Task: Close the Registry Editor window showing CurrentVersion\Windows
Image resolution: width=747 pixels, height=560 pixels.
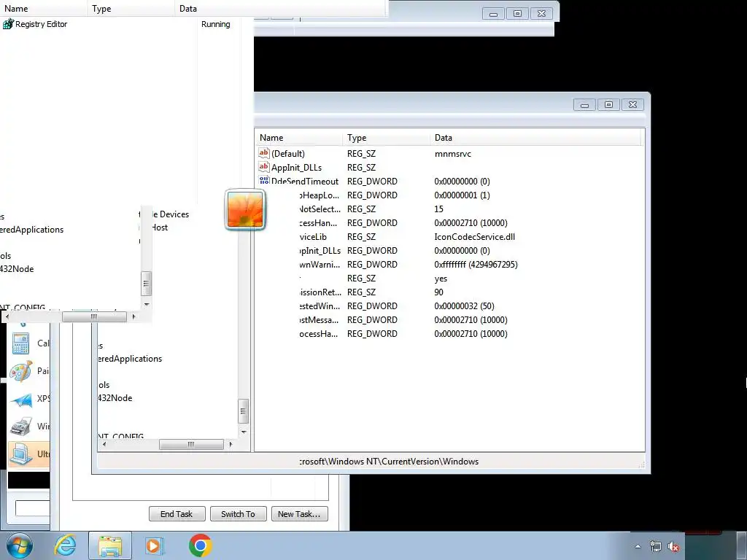Action: click(632, 104)
